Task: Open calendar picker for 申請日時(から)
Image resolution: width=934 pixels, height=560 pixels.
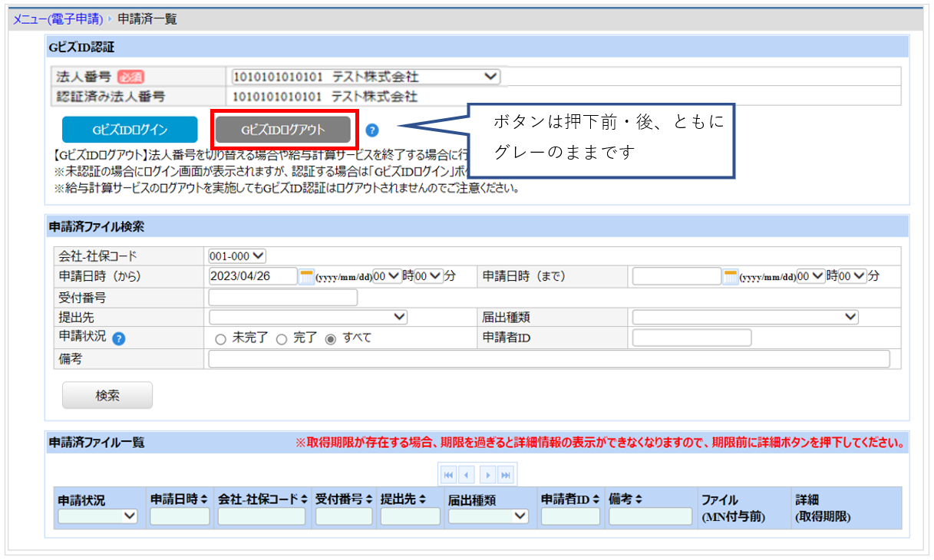Action: pos(306,276)
